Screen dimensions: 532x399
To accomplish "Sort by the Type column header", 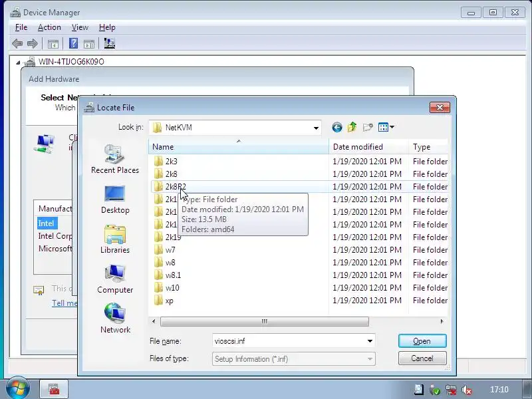I will [428, 147].
